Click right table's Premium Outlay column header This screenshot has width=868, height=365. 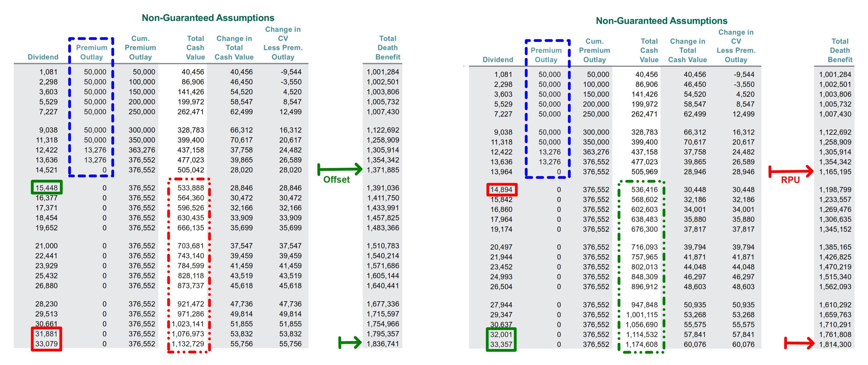546,55
